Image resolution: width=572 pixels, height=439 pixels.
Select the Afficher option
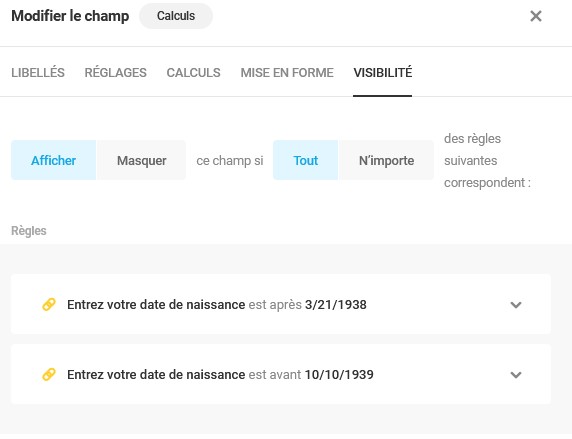(53, 160)
